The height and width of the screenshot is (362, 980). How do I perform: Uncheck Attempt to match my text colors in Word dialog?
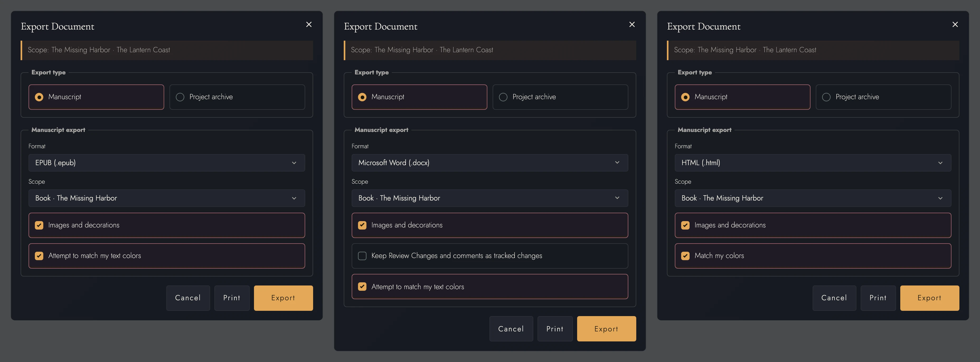click(362, 287)
